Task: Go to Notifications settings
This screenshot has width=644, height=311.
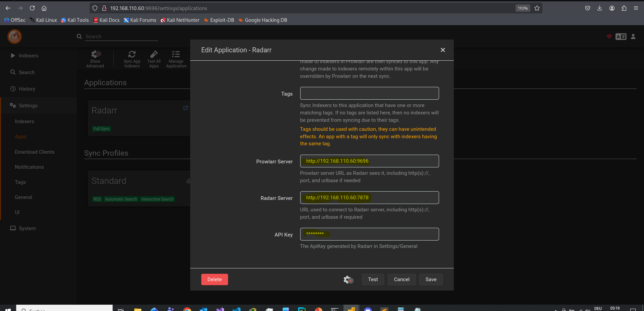Action: tap(29, 167)
